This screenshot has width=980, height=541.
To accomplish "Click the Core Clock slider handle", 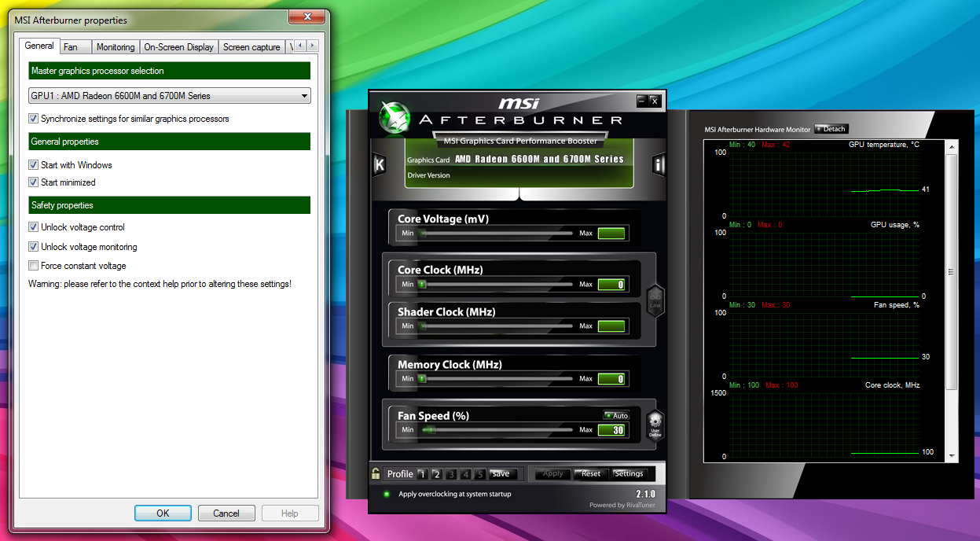I will coord(422,284).
